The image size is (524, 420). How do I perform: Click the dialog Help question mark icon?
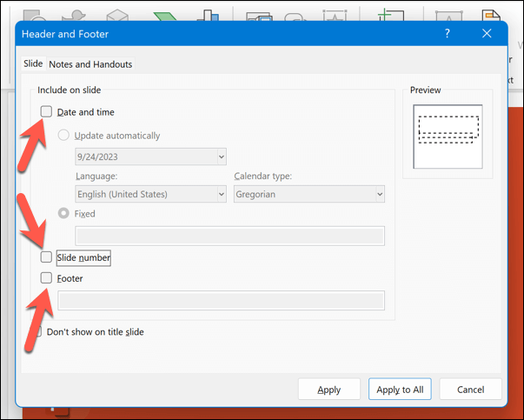[447, 33]
